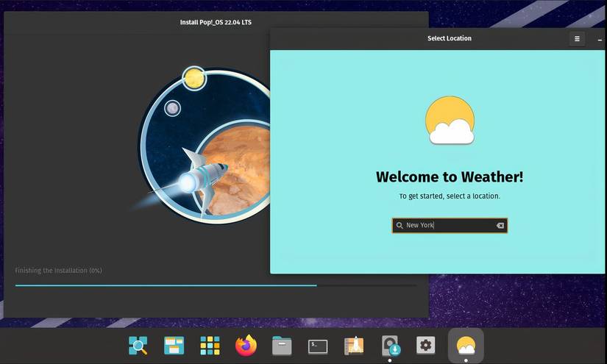Click the Welcome to Weather! heading
This screenshot has width=607, height=364.
[450, 176]
